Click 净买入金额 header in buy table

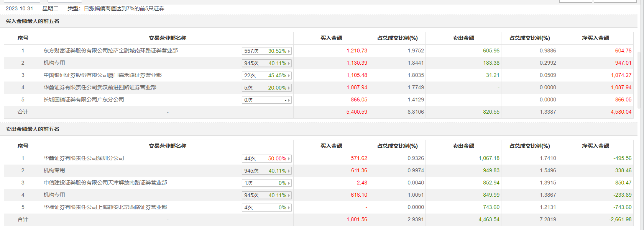pyautogui.click(x=595, y=38)
